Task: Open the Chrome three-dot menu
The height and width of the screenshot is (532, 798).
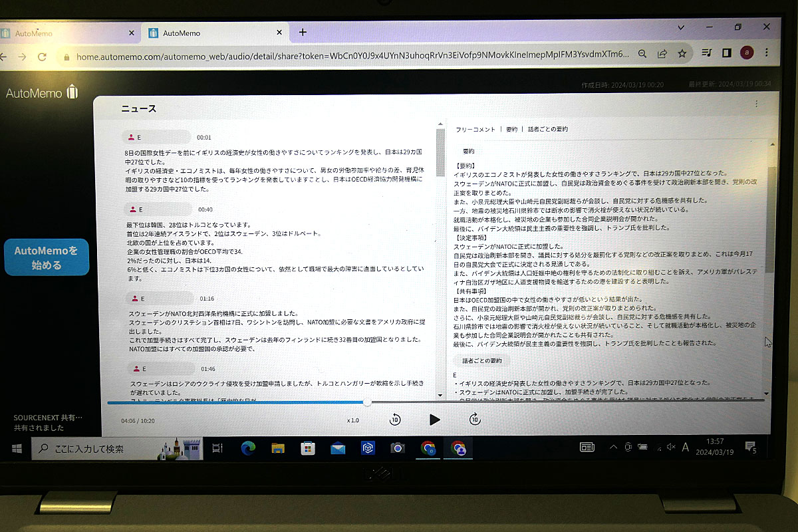Action: point(766,52)
